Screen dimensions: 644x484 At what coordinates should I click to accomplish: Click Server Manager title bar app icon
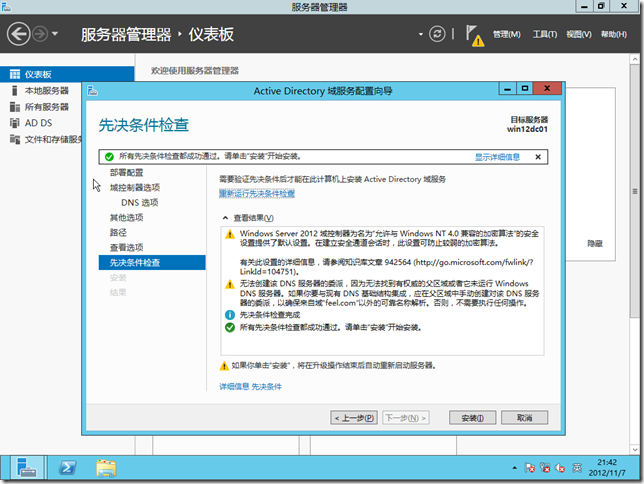tap(7, 7)
